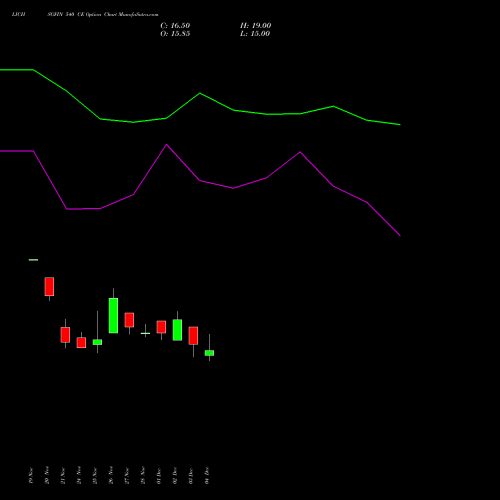Click the low value 'L: 15.00'
Screen dimensions: 500x500
click(x=255, y=34)
